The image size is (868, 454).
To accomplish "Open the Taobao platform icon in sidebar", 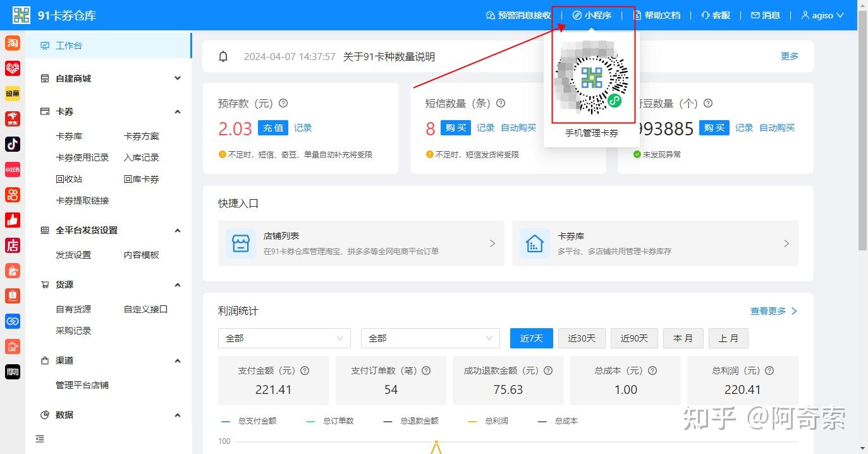I will [13, 43].
